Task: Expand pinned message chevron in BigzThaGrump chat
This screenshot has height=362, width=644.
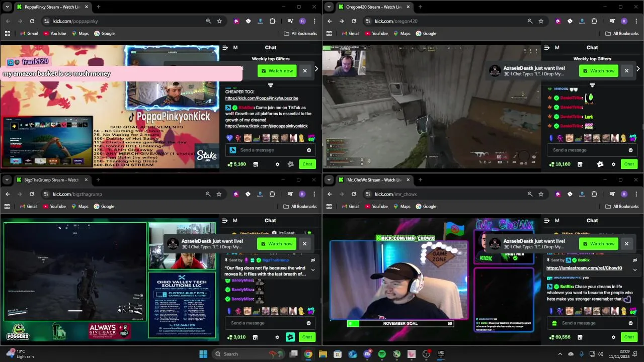Action: (x=312, y=270)
